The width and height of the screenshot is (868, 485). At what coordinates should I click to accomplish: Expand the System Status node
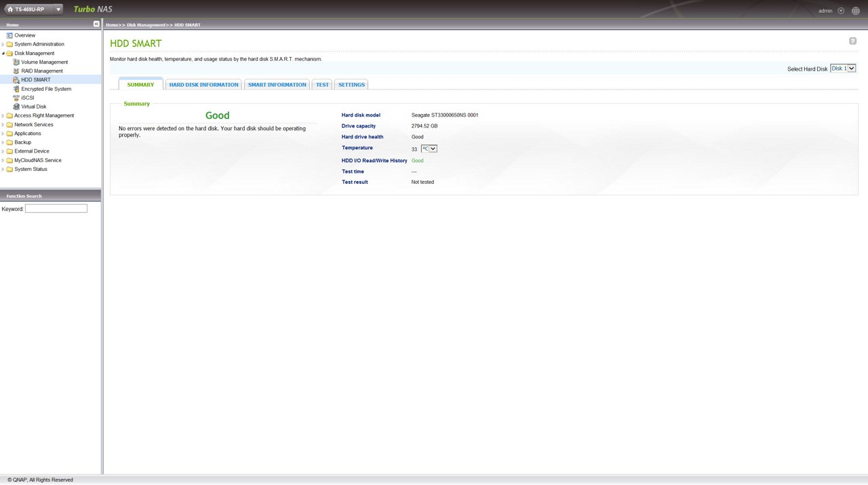point(3,169)
